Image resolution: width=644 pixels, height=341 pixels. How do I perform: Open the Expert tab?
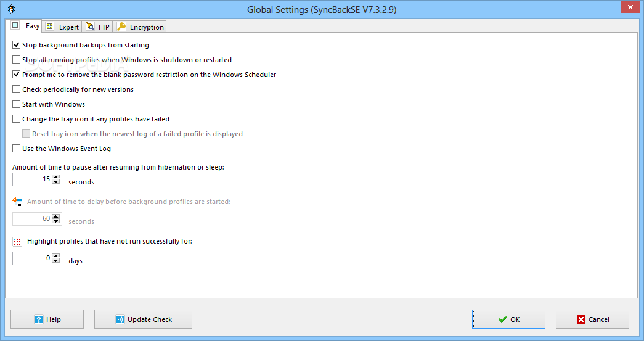tap(62, 27)
